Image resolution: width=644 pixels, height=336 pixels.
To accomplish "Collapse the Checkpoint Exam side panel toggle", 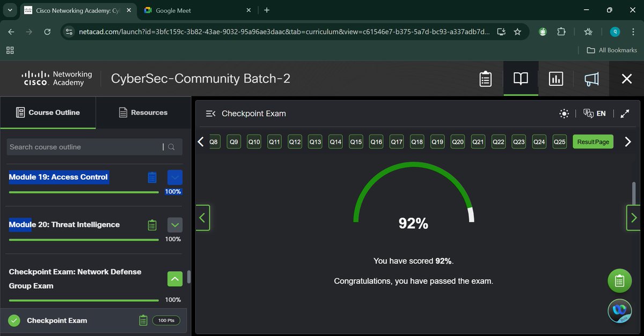I will (x=210, y=113).
